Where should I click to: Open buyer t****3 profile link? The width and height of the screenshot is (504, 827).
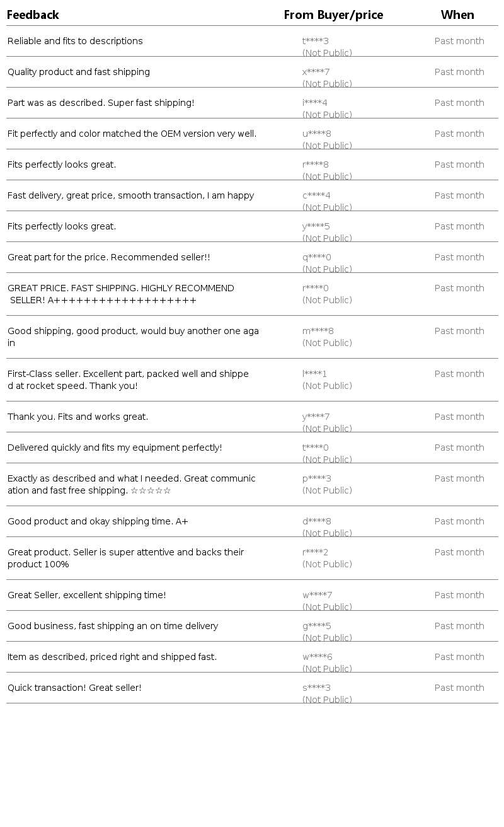pyautogui.click(x=316, y=41)
